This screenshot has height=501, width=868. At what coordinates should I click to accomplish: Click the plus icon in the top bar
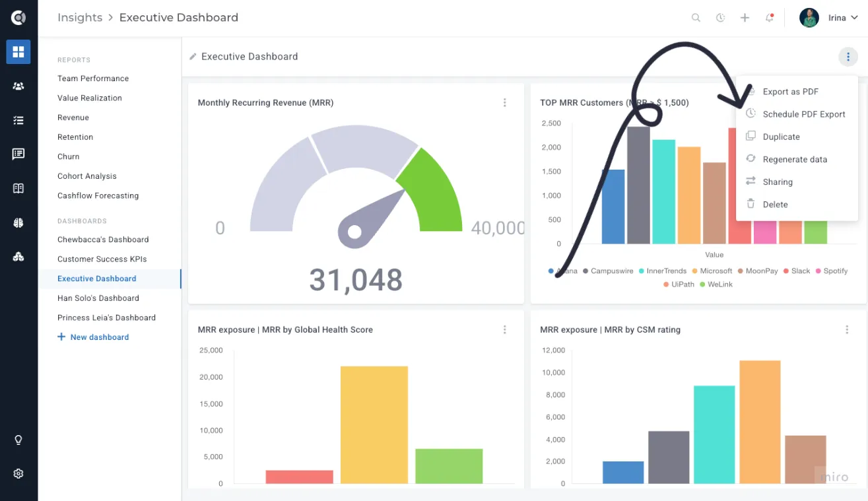pos(745,18)
